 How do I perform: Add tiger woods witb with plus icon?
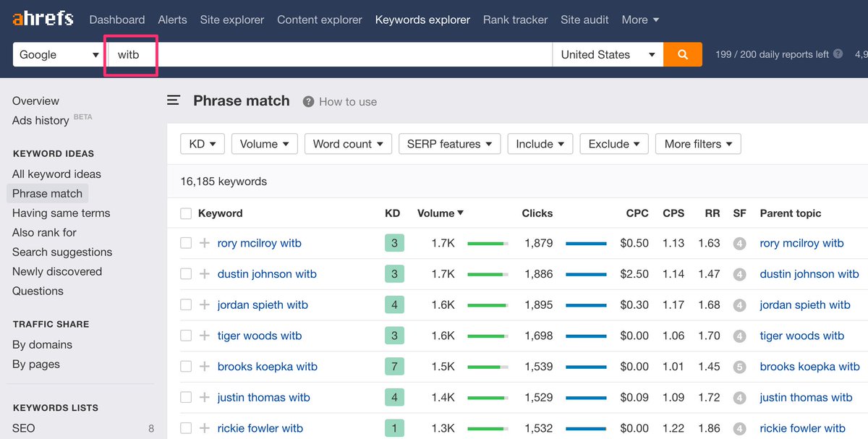click(205, 336)
